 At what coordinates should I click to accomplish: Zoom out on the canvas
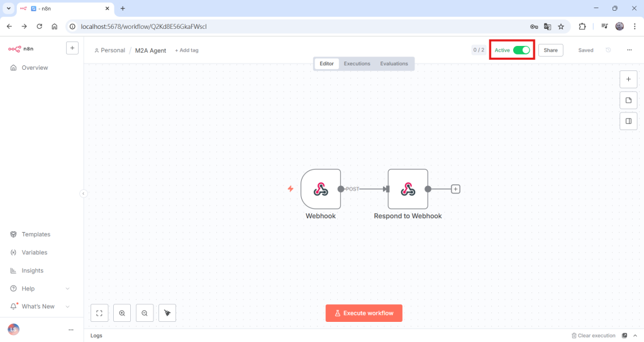(x=145, y=313)
